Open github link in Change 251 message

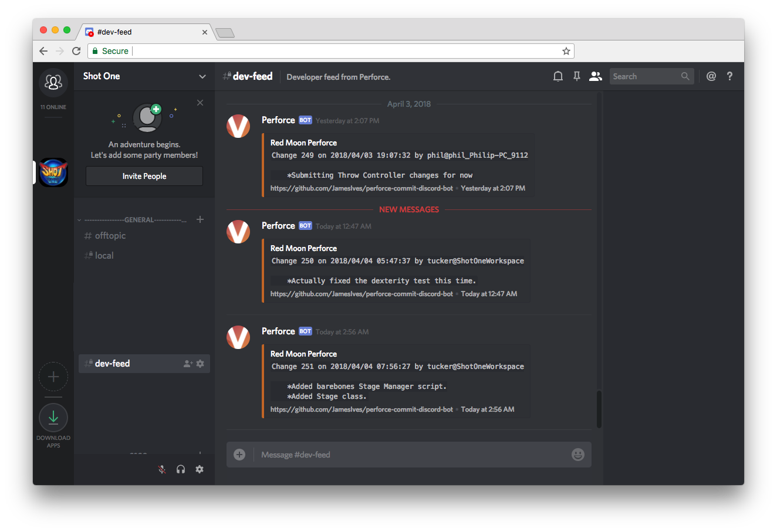point(362,409)
